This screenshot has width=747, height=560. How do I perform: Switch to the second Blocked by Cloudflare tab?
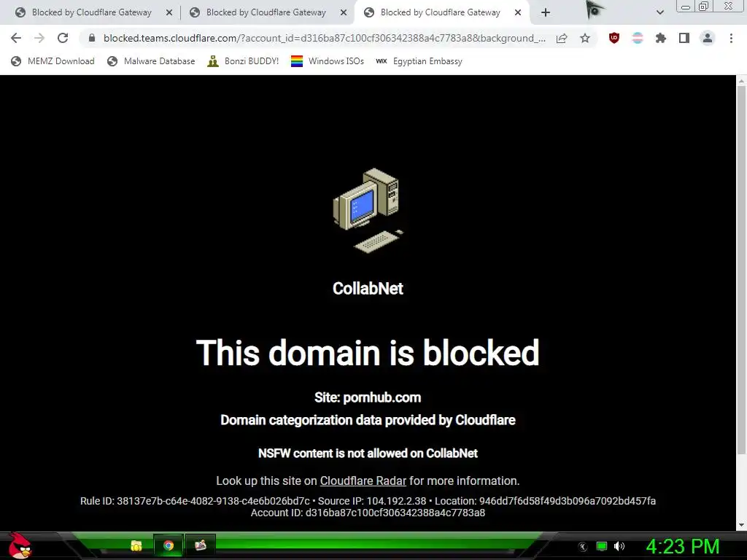pyautogui.click(x=267, y=12)
